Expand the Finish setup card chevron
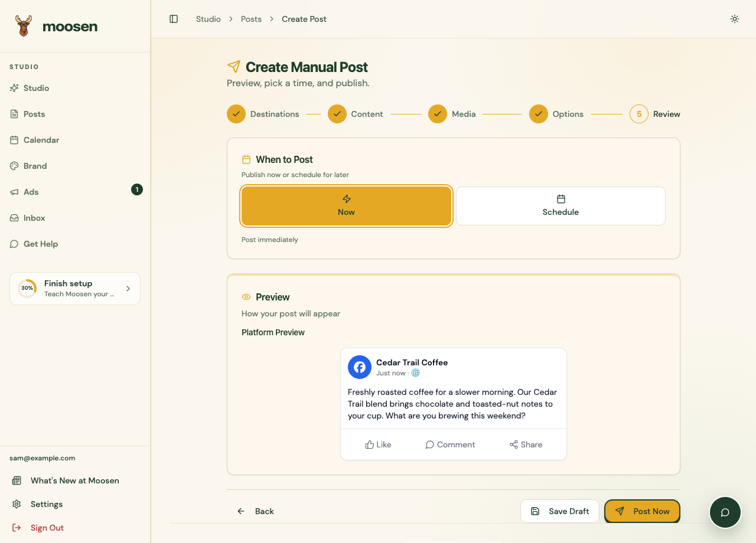Viewport: 756px width, 543px height. 128,289
